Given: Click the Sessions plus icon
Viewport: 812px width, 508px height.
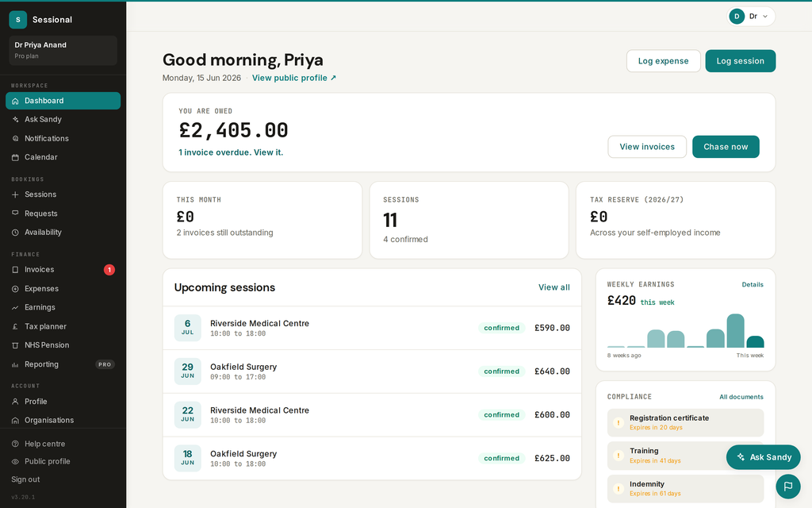Looking at the screenshot, I should pos(15,194).
